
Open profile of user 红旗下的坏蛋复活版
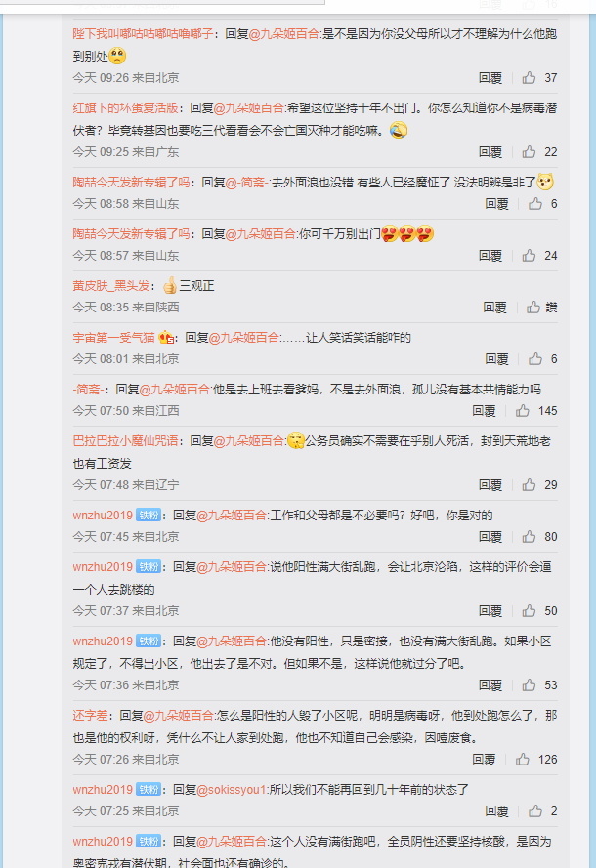pos(126,108)
